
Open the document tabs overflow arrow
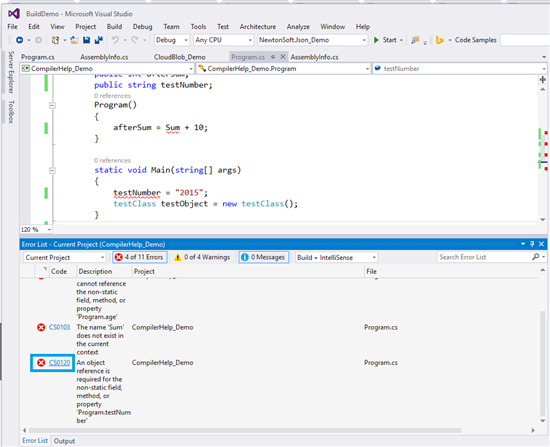point(544,57)
